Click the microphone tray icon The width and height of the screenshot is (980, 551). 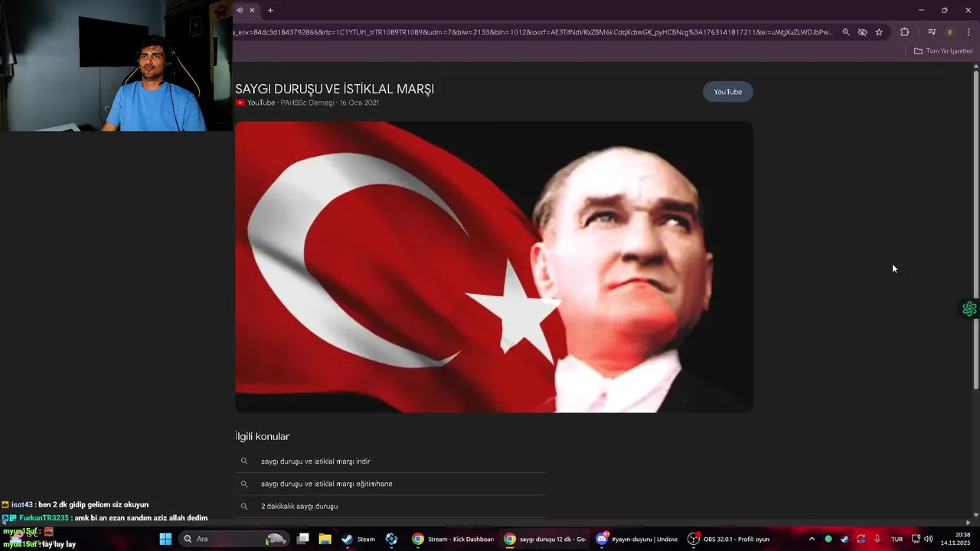(x=877, y=539)
